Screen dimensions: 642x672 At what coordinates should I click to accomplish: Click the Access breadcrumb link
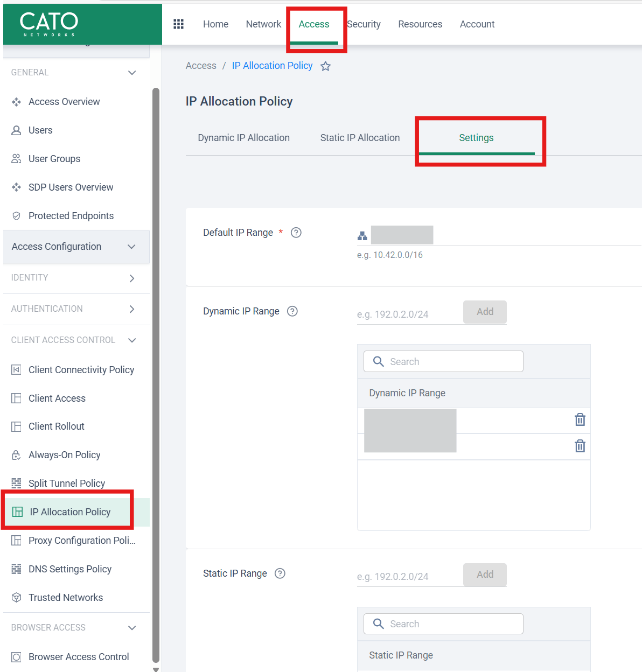201,66
